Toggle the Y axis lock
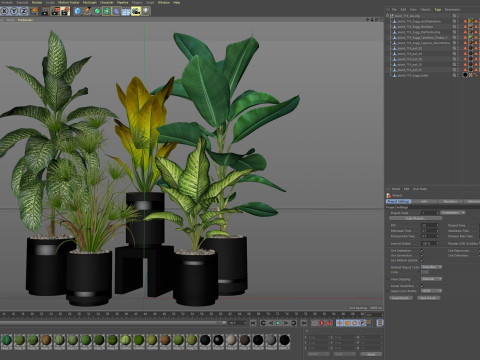This screenshot has height=360, width=480. tap(14, 11)
